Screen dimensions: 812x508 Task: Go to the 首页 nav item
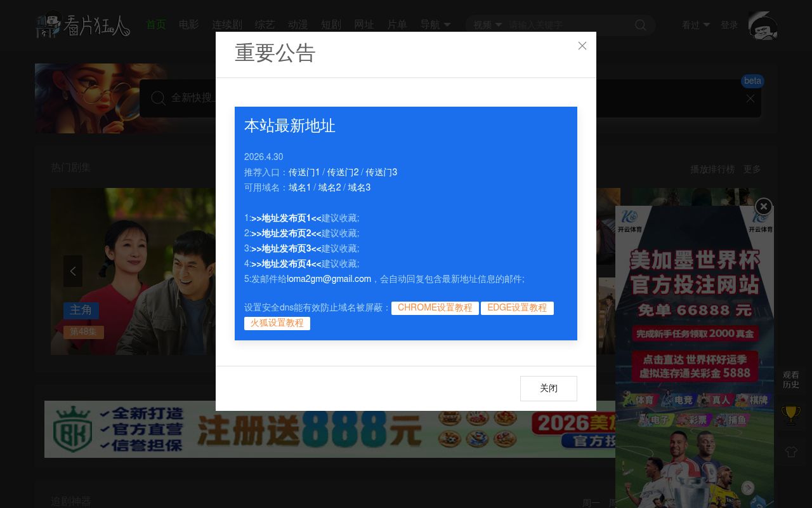156,25
